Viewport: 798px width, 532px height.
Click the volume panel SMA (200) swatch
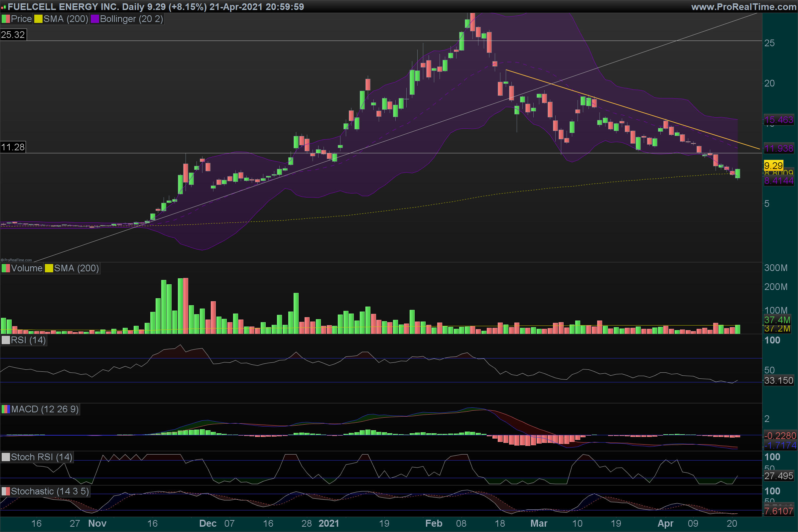pyautogui.click(x=49, y=268)
